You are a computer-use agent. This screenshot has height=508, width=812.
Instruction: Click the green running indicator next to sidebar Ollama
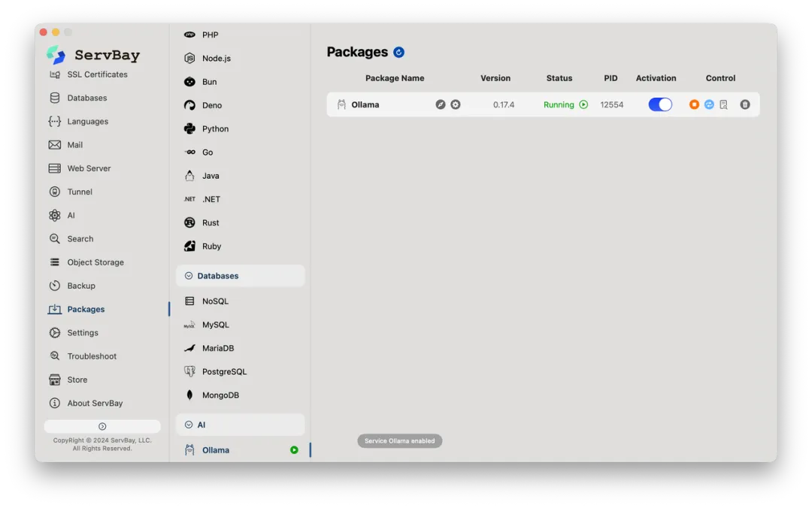pos(294,450)
